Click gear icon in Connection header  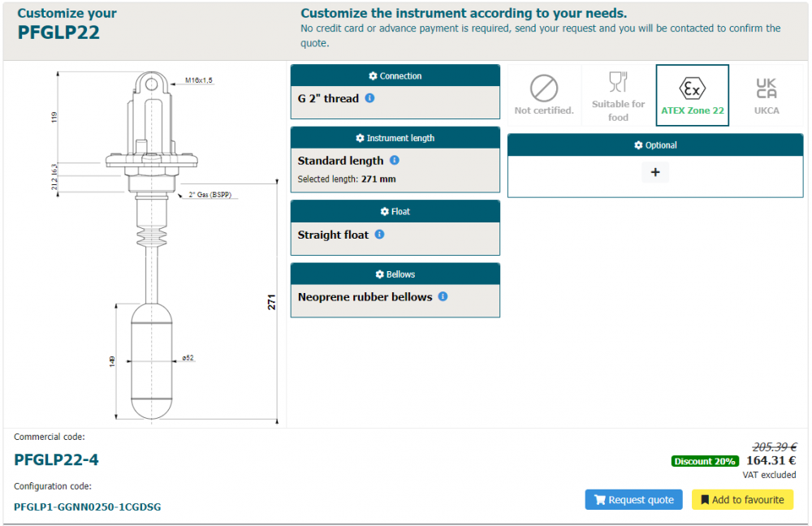pyautogui.click(x=373, y=76)
